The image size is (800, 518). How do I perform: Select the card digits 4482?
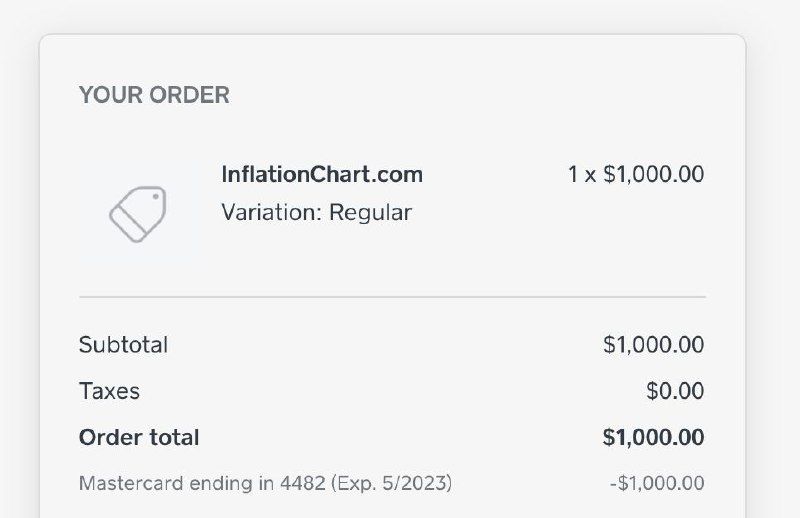(304, 484)
